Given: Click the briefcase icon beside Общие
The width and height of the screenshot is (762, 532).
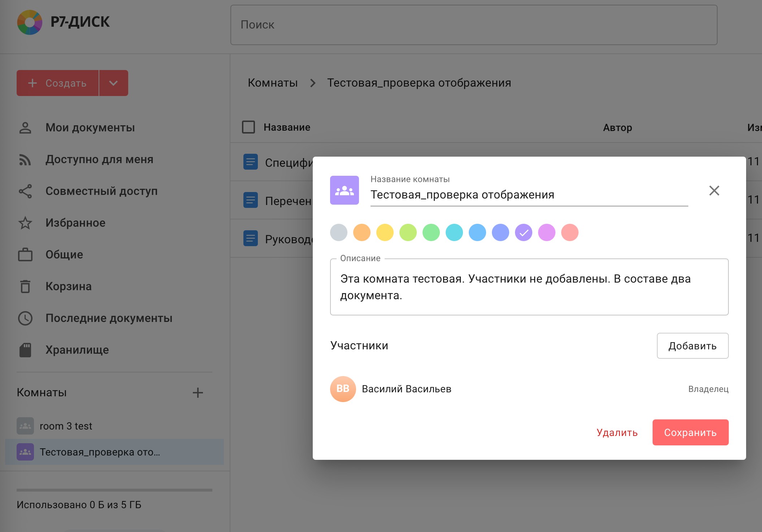Looking at the screenshot, I should click(25, 255).
